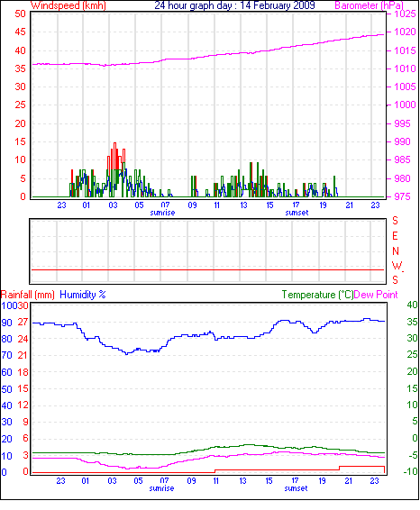Image resolution: width=420 pixels, height=510 pixels.
Task: Click the 35 value on temperature scale
Action: pos(412,322)
